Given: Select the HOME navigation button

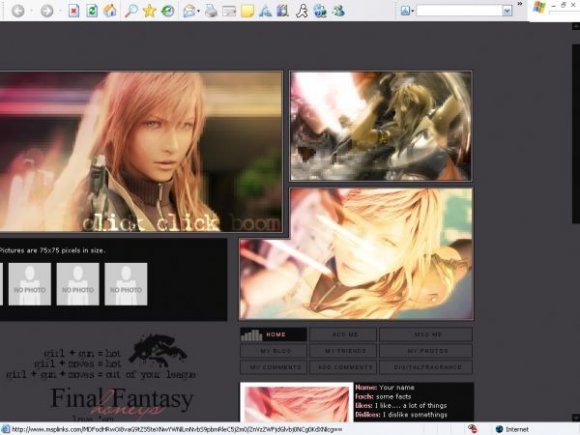Looking at the screenshot, I should (273, 334).
